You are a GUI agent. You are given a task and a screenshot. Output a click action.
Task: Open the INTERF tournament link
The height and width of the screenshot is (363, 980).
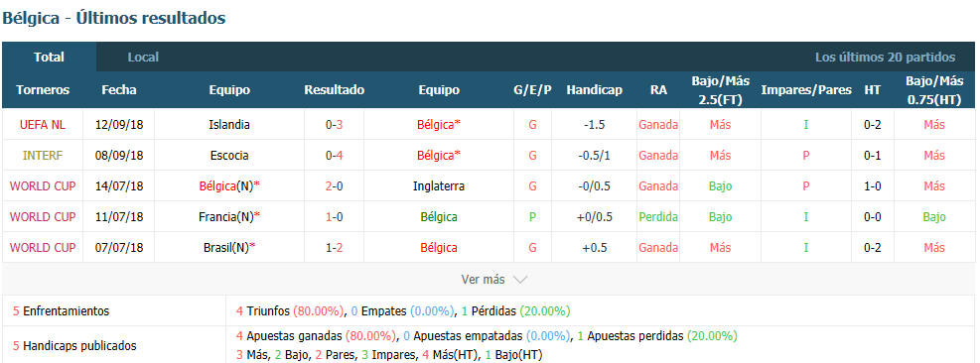(x=43, y=155)
